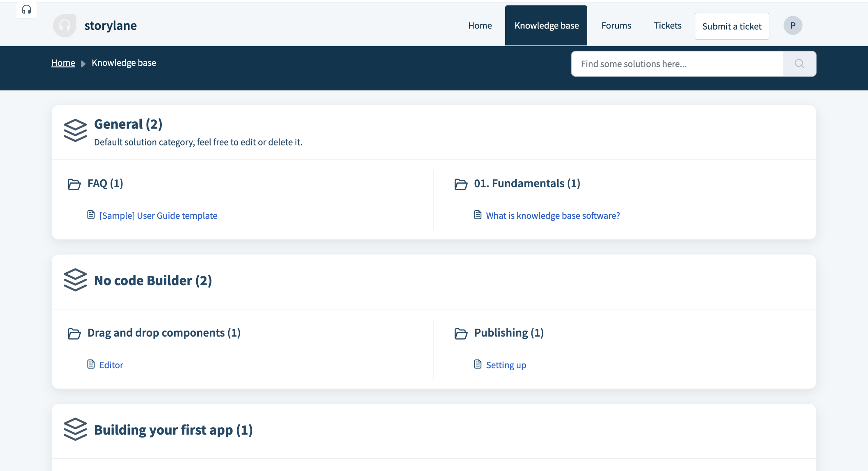Select the Knowledge base nav tab
Viewport: 868px width, 471px height.
coord(546,25)
